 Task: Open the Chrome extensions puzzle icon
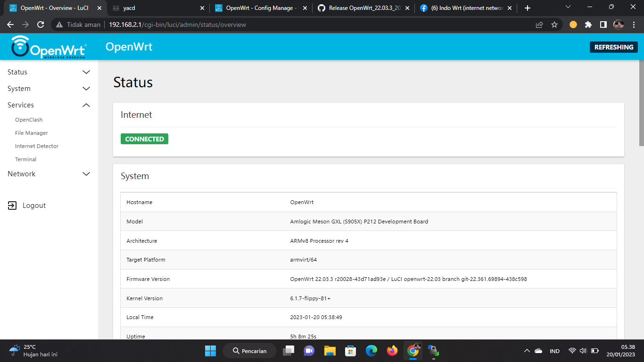pyautogui.click(x=588, y=24)
